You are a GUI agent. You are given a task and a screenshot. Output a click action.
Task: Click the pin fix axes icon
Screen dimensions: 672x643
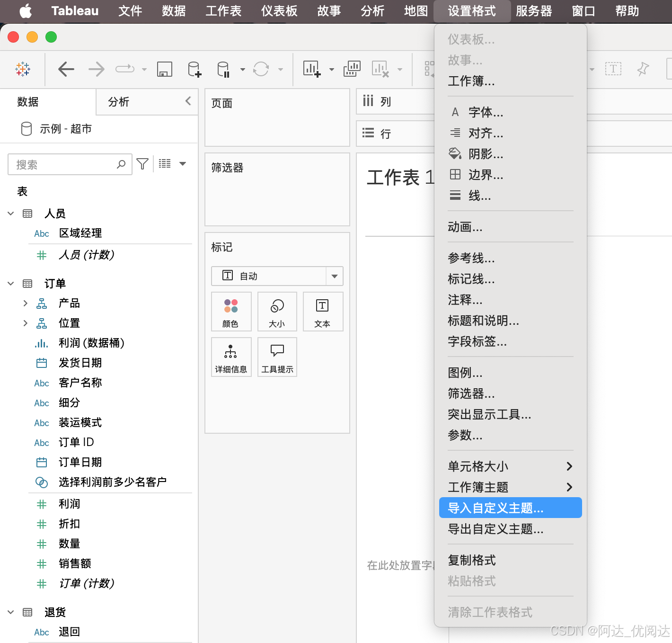click(x=643, y=69)
